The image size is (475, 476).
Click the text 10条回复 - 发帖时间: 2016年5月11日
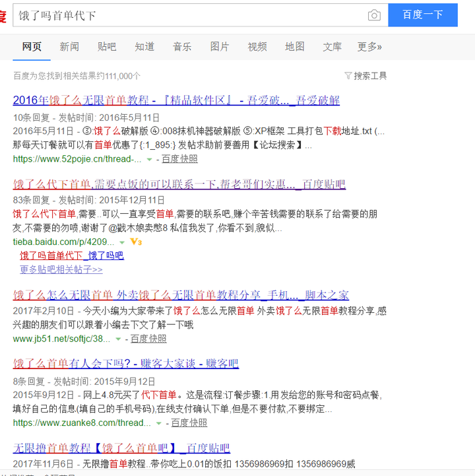click(86, 118)
